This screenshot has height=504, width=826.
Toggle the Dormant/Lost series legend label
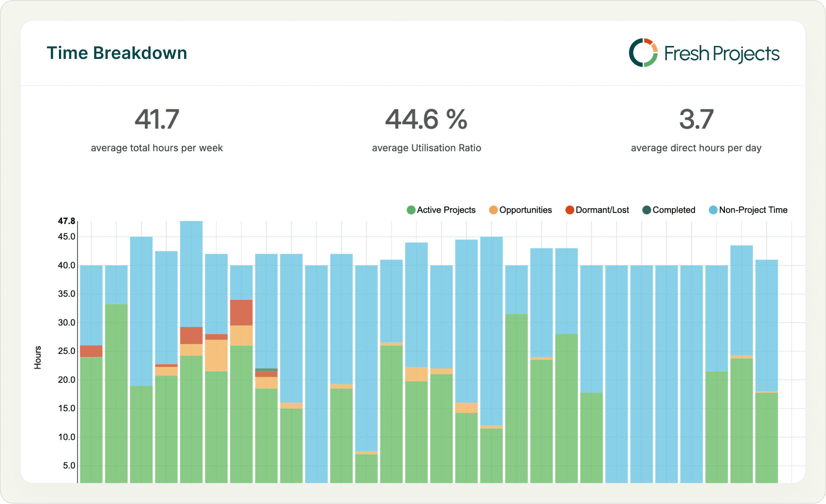pos(602,210)
